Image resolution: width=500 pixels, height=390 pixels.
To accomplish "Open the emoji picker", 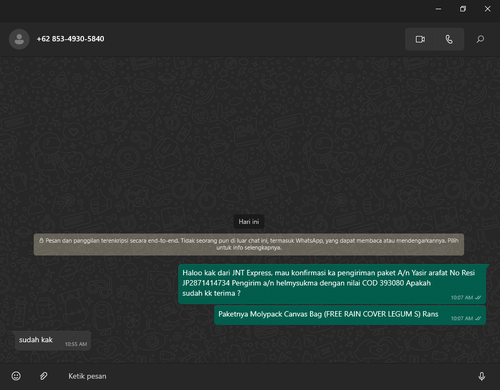I will (x=16, y=376).
